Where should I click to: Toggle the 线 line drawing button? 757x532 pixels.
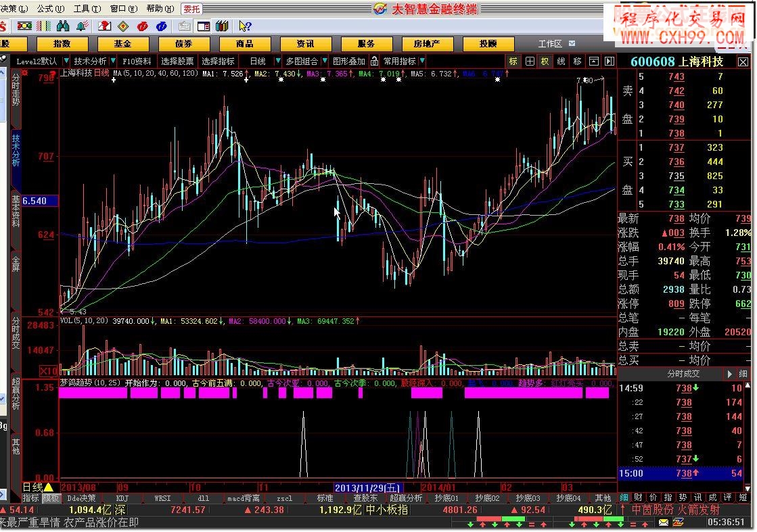[561, 61]
